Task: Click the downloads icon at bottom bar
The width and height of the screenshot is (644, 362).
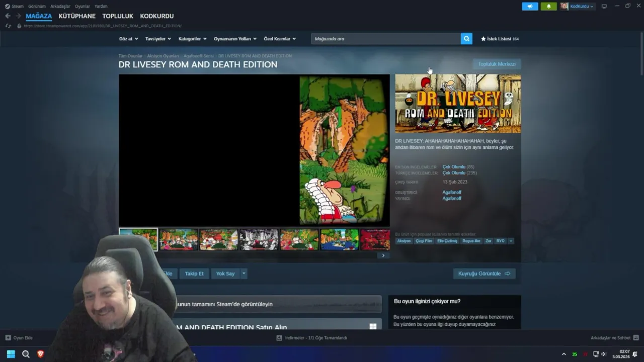Action: pos(279,338)
